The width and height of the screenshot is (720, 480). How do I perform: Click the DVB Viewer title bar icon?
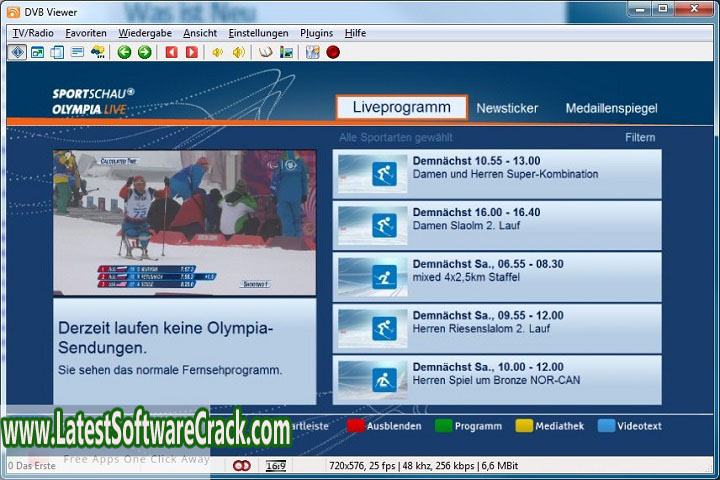pyautogui.click(x=13, y=12)
